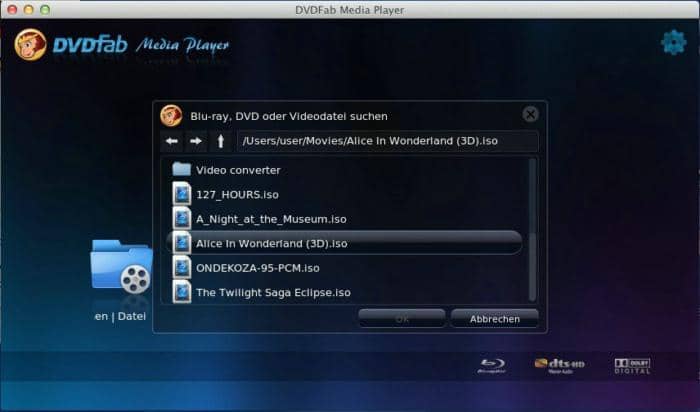Open the Video converter folder
Screen dimensions: 700x412
pos(344,170)
